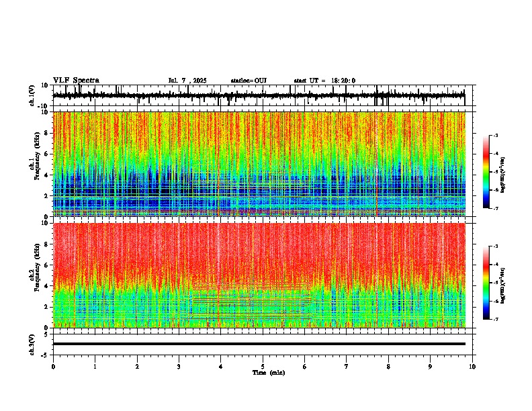Image resolution: width=532 pixels, height=411 pixels.
Task: Click the '7' tick on time axis
Action: [347, 367]
